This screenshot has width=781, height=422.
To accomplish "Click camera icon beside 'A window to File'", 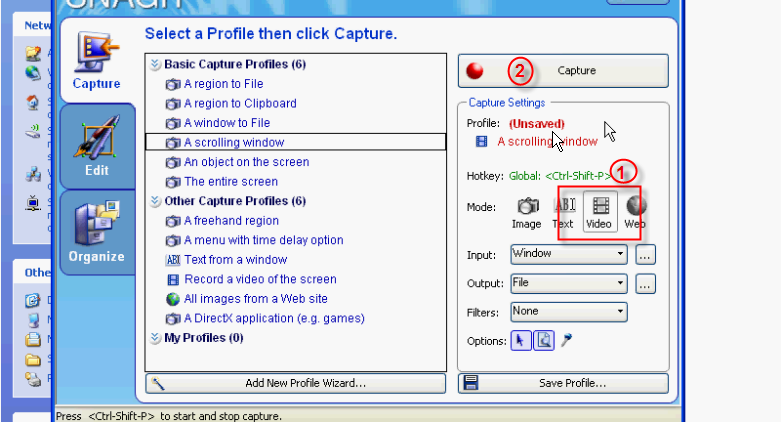I will tap(173, 123).
